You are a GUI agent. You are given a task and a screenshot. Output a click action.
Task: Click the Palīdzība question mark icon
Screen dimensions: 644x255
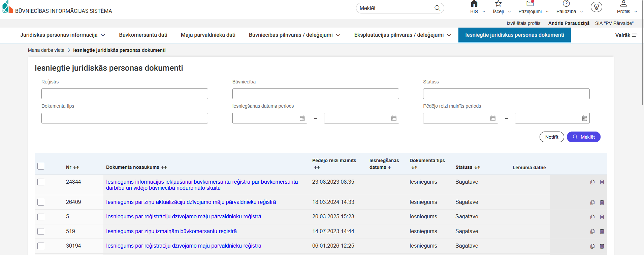click(x=566, y=4)
